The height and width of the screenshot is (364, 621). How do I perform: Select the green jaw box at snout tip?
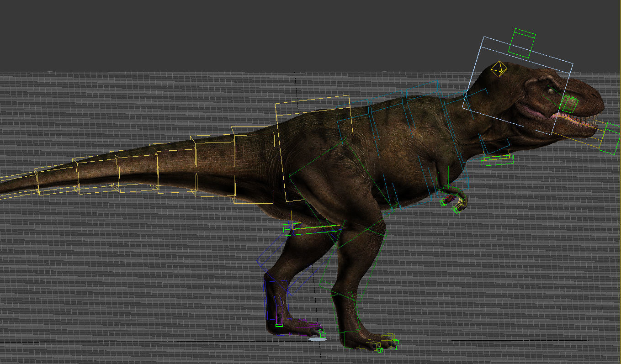tap(610, 138)
